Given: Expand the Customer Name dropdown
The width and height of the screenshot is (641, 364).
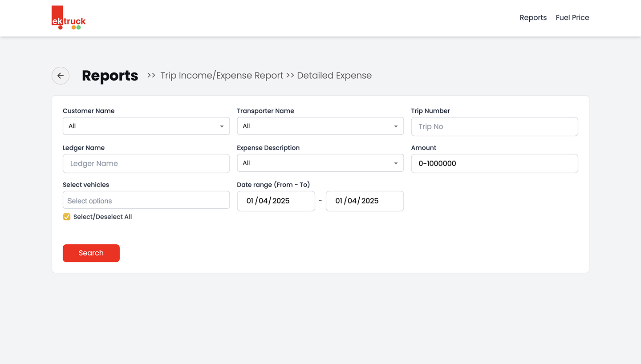Looking at the screenshot, I should coord(146,126).
